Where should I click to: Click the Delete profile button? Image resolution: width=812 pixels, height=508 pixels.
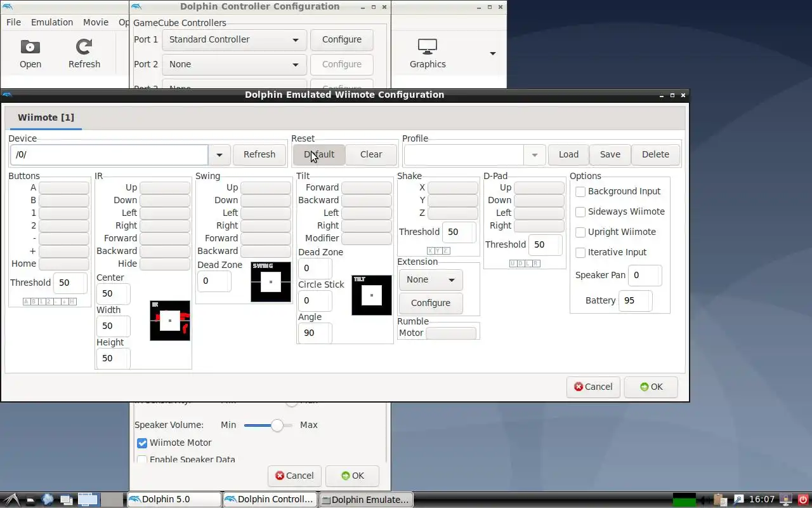[655, 154]
